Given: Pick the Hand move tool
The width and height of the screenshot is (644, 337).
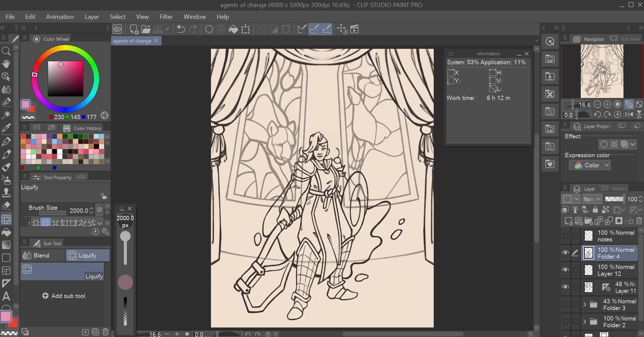Looking at the screenshot, I should 6,64.
